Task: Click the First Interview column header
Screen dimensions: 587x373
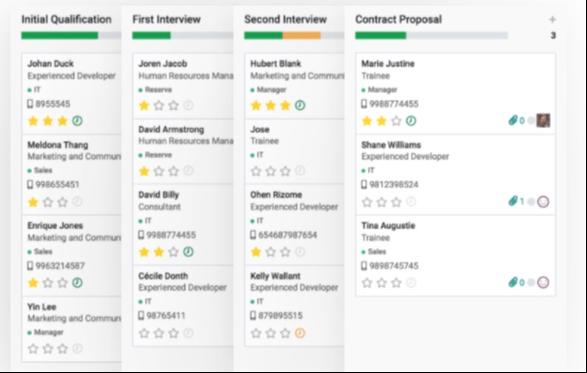Action: click(x=167, y=19)
